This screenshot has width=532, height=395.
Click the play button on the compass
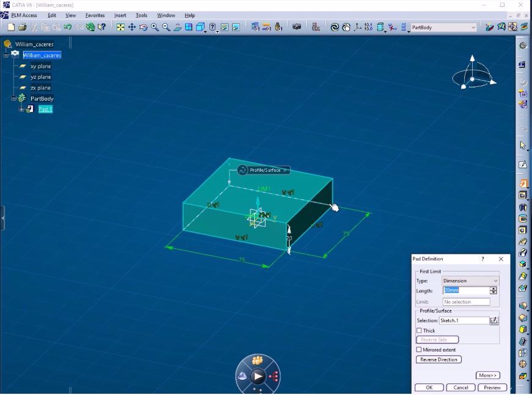258,377
